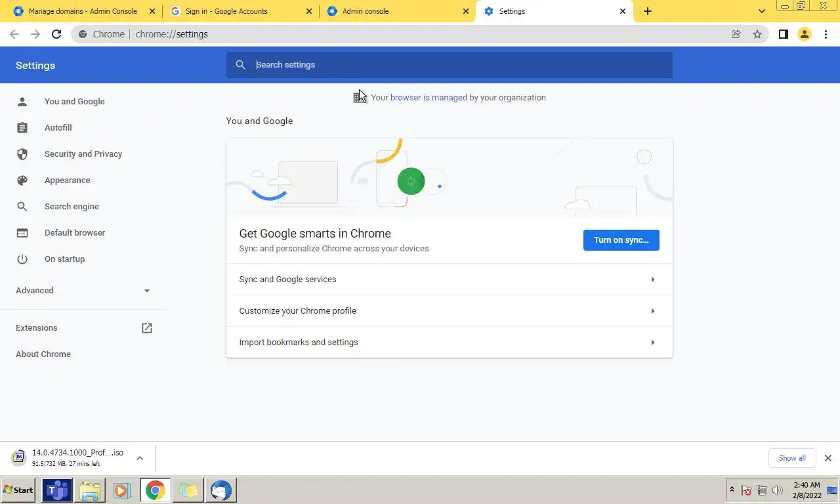Click the Default browser window icon

(22, 233)
